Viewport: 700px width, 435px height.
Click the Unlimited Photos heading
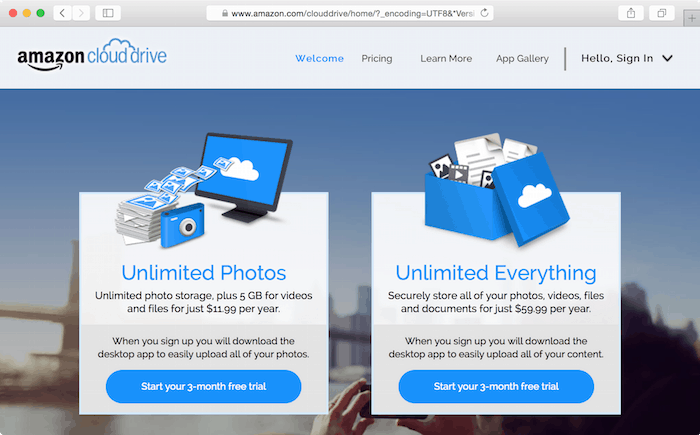pos(204,273)
